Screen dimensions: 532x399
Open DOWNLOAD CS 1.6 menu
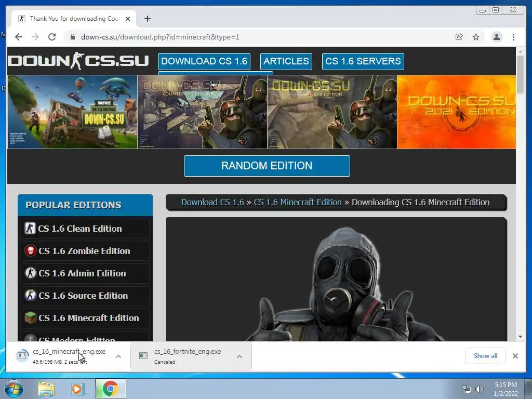(204, 61)
